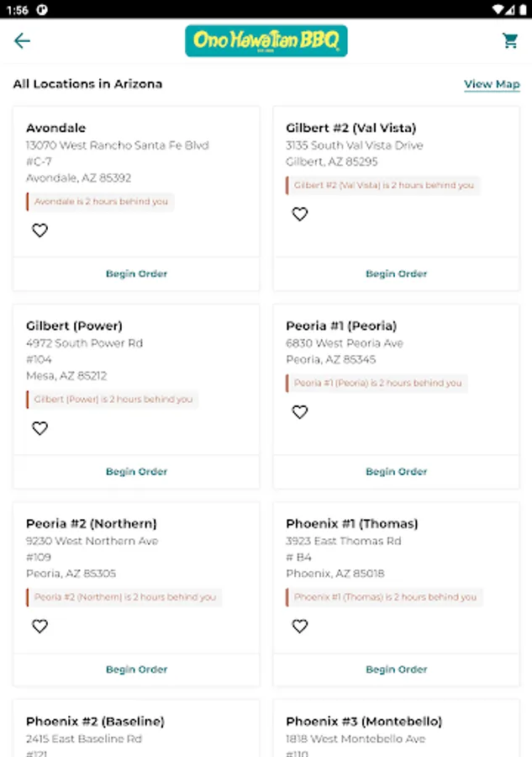Open the View Map link
Screen dimensions: 532x757
[492, 84]
